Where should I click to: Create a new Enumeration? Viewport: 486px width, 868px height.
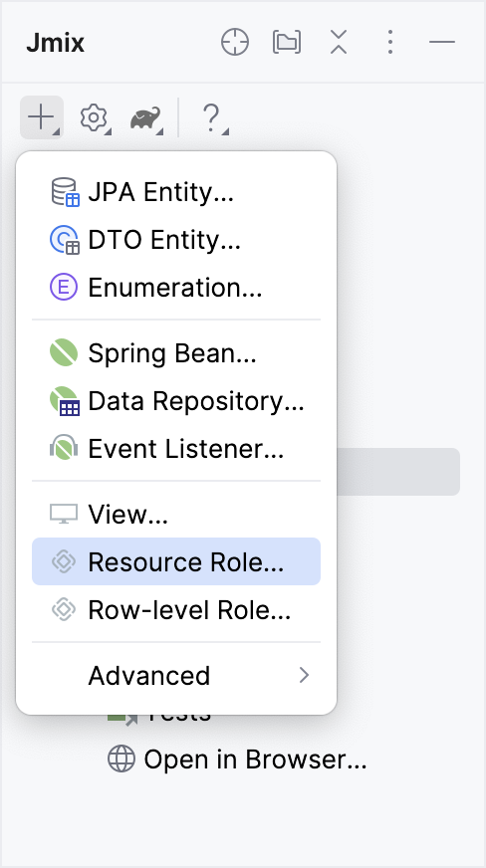point(176,288)
